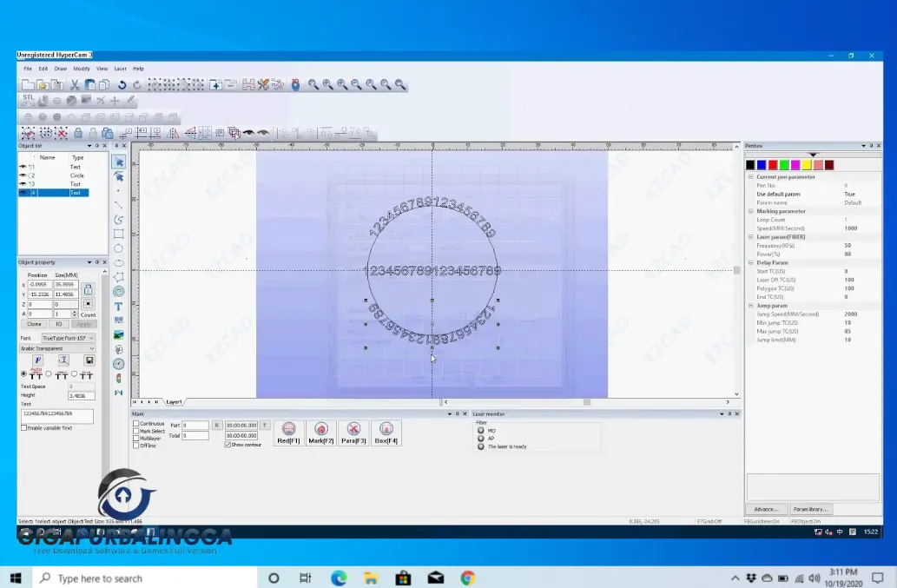Image resolution: width=897 pixels, height=588 pixels.
Task: Collapse the Jump param section
Action: click(x=750, y=306)
